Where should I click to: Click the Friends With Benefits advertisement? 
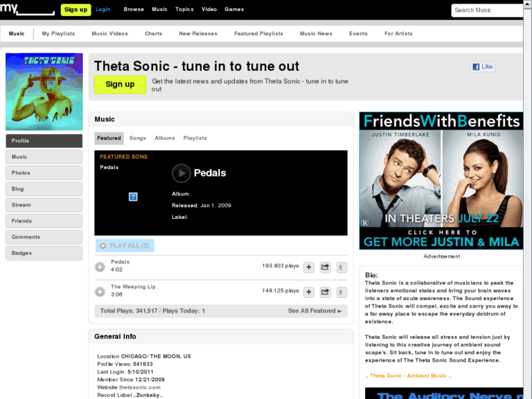pyautogui.click(x=441, y=181)
